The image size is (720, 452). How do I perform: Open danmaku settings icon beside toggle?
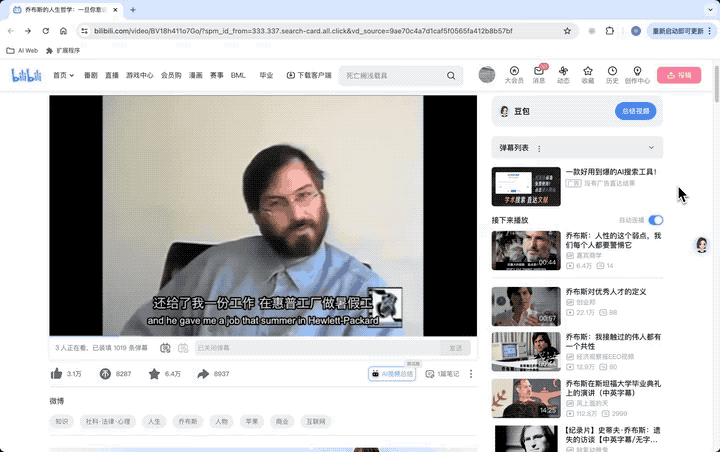183,348
